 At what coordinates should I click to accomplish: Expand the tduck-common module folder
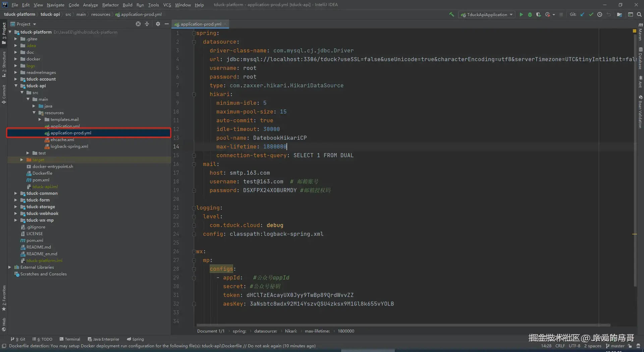pos(15,193)
